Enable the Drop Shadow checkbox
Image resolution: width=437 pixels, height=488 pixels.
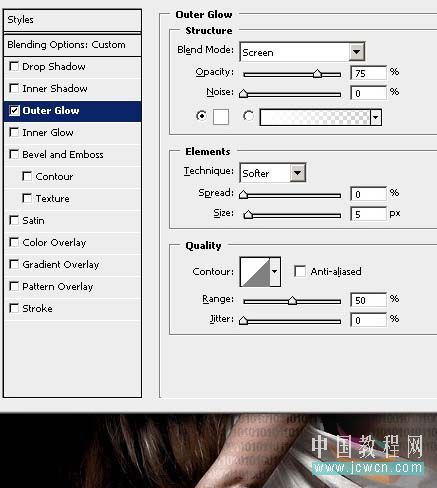point(14,66)
